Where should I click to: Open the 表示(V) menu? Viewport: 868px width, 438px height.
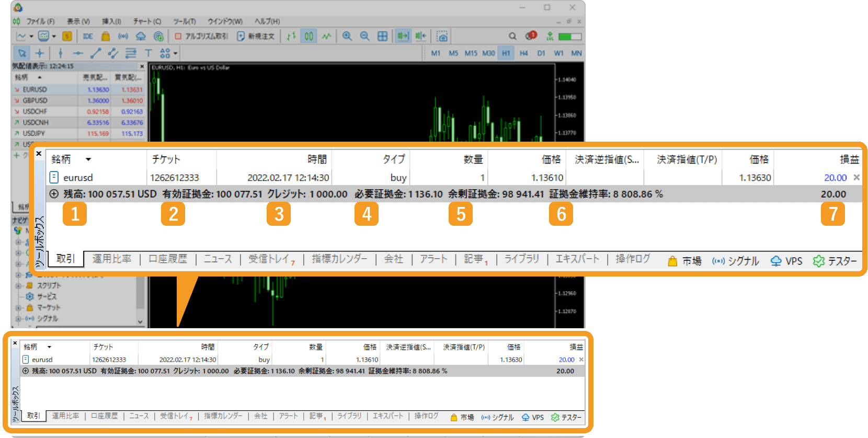(x=78, y=21)
